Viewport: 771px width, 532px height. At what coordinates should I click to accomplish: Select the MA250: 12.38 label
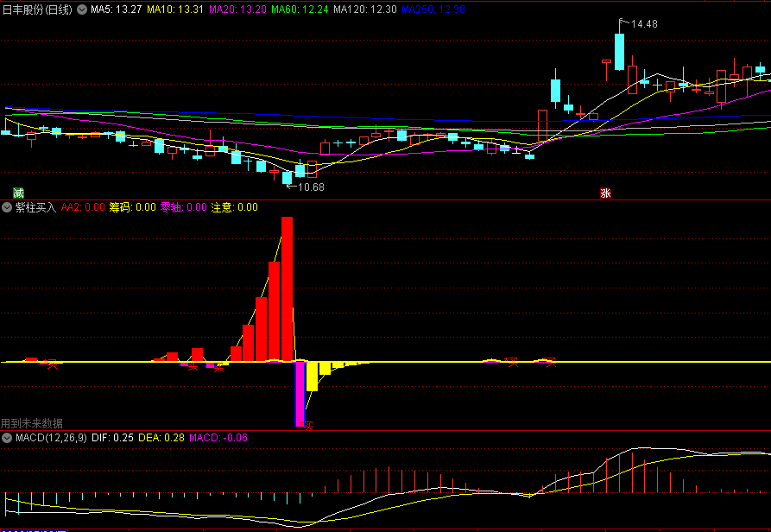click(x=433, y=9)
